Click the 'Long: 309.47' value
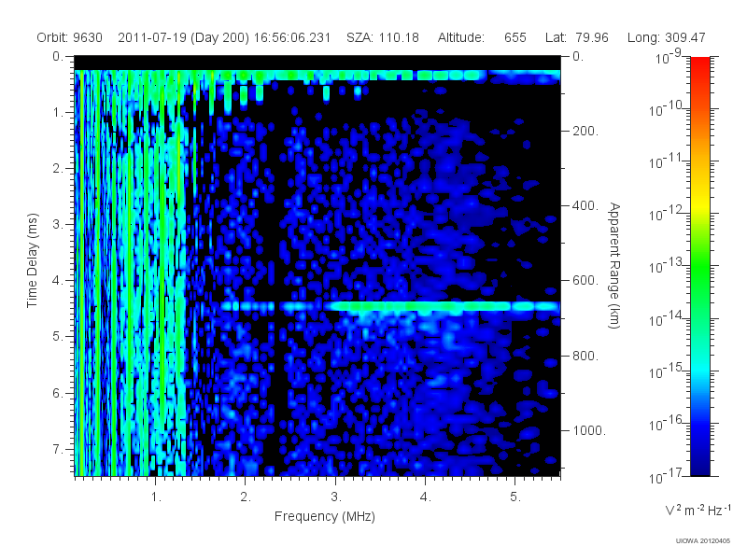747x560 pixels. [x=666, y=37]
